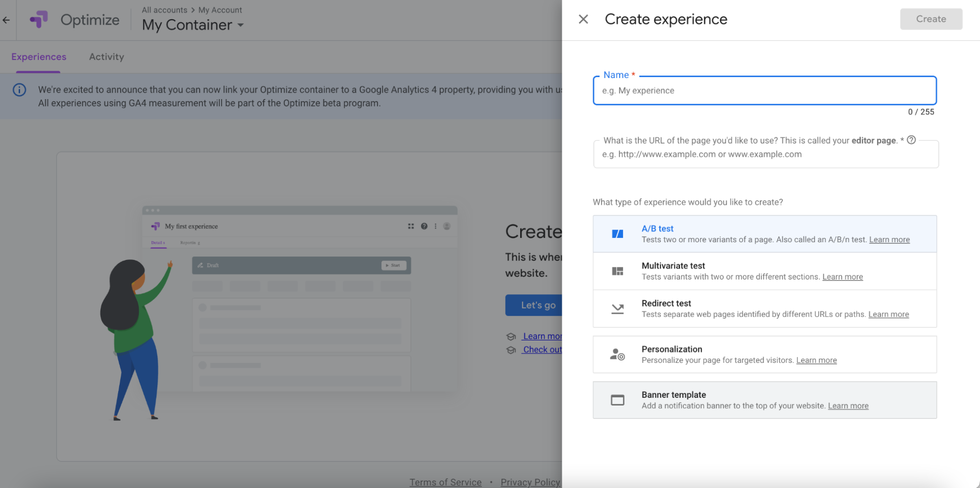980x488 pixels.
Task: Click the 0 / 255 character counter
Action: 921,112
